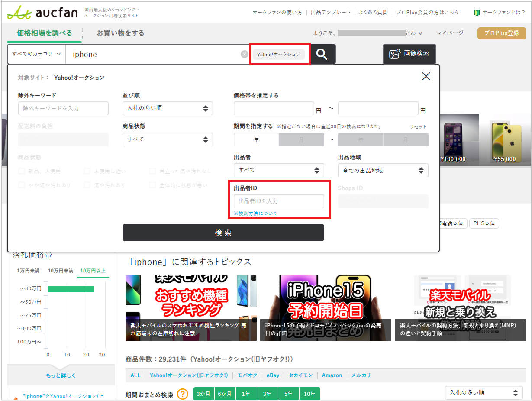Click the Yahoo!オークション site selector tag
This screenshot has width=532, height=401.
pos(278,55)
